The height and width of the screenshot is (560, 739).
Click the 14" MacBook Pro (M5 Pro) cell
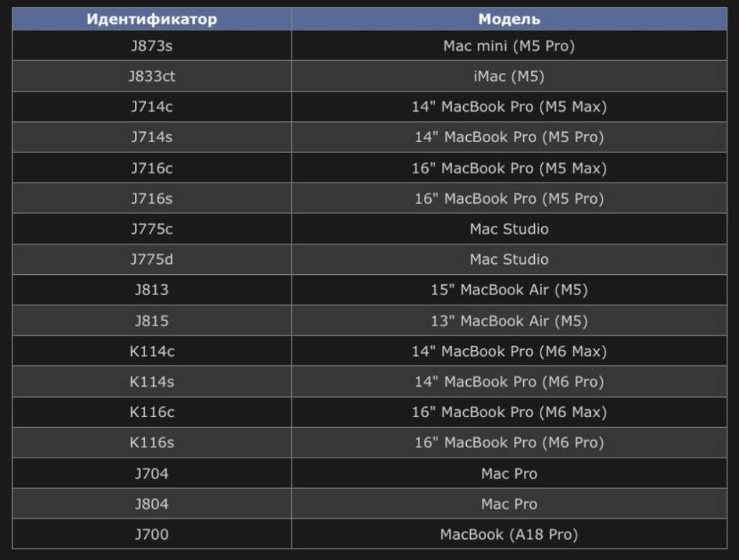pos(509,137)
